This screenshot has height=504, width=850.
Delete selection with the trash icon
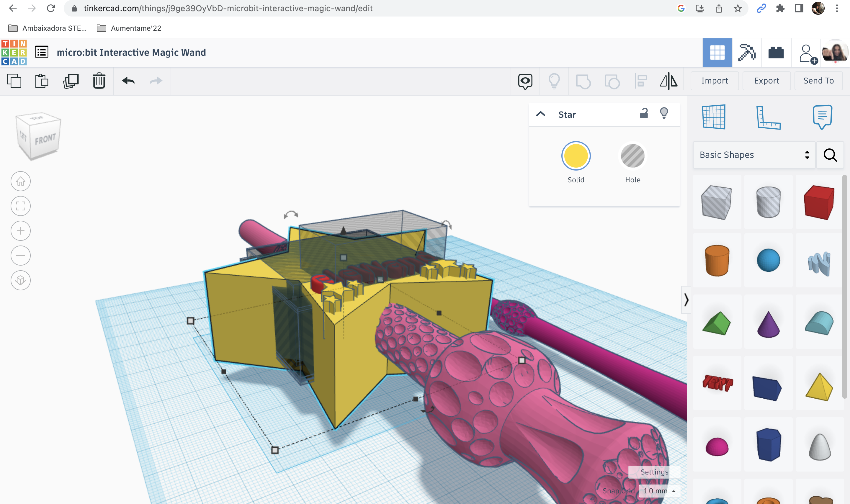(99, 81)
